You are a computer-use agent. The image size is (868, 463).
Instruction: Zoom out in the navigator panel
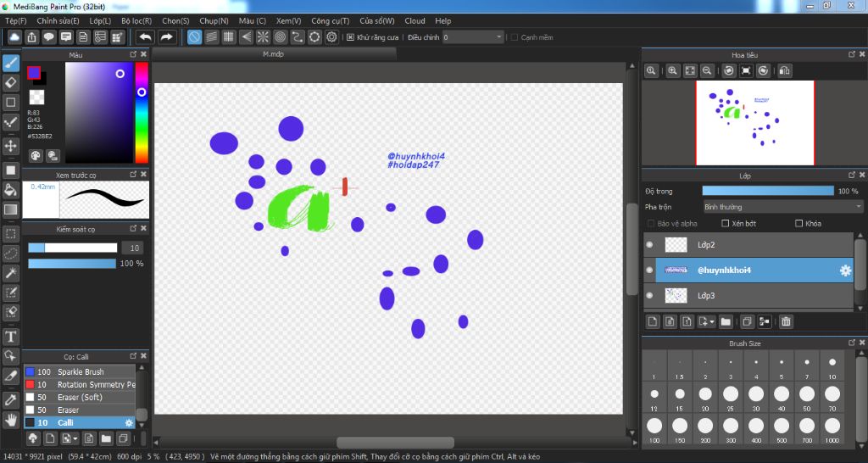click(707, 71)
